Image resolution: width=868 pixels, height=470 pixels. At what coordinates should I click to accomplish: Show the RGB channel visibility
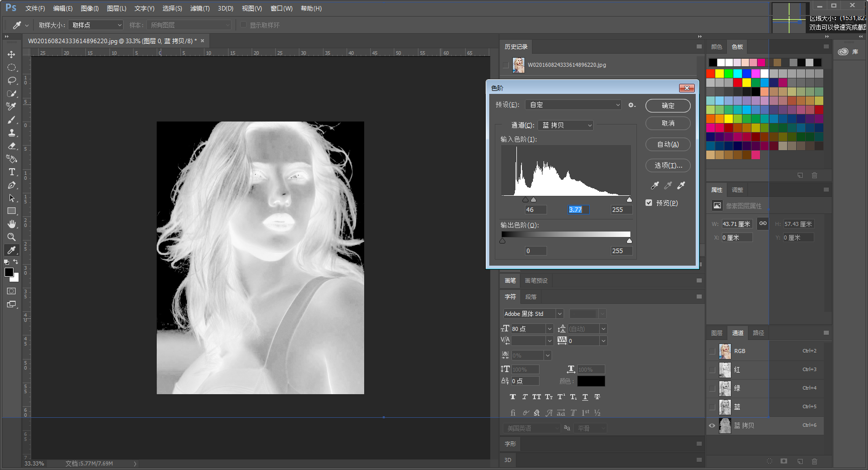click(712, 351)
